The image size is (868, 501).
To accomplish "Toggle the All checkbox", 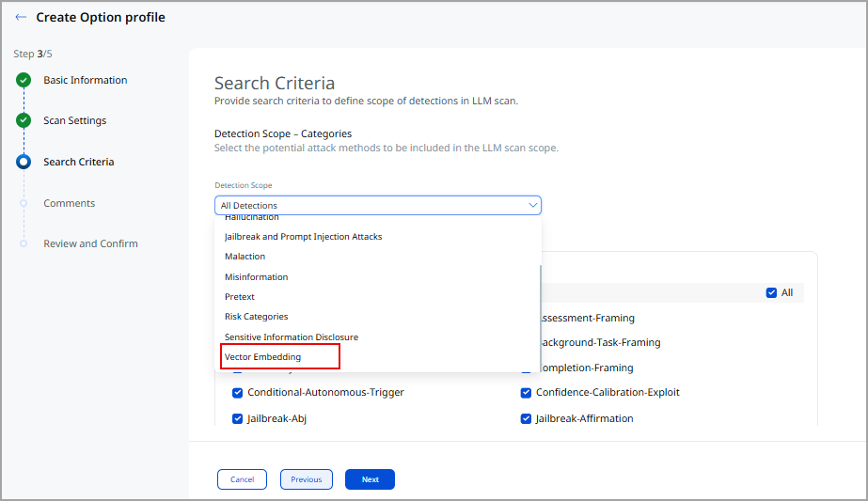I will tap(771, 293).
